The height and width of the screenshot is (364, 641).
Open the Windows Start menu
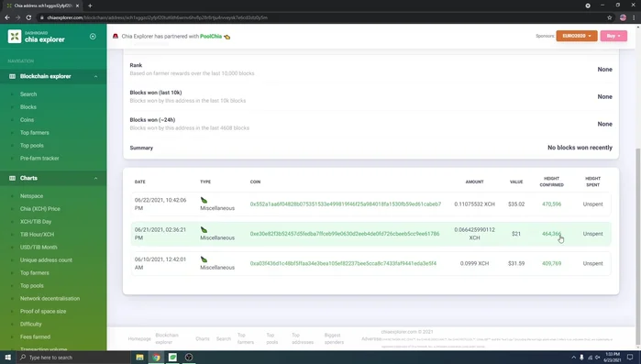point(7,358)
